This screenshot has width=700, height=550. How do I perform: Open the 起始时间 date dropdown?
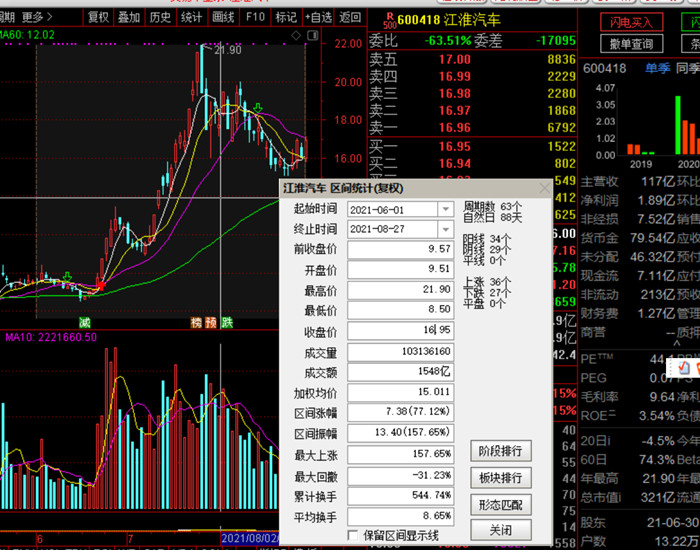pyautogui.click(x=445, y=209)
